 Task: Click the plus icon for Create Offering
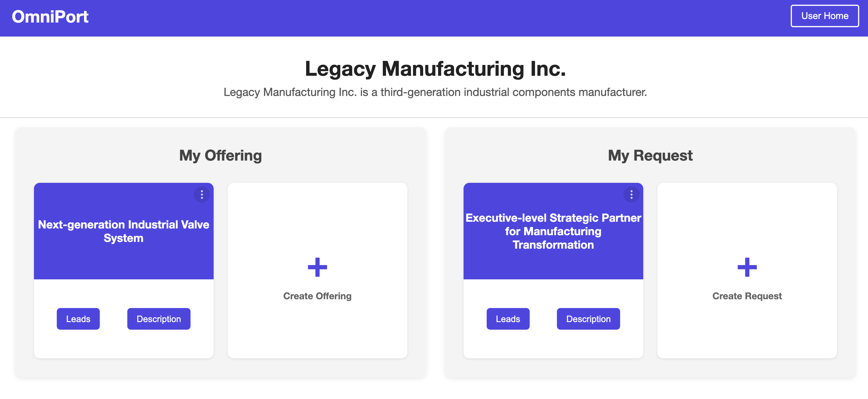point(318,267)
